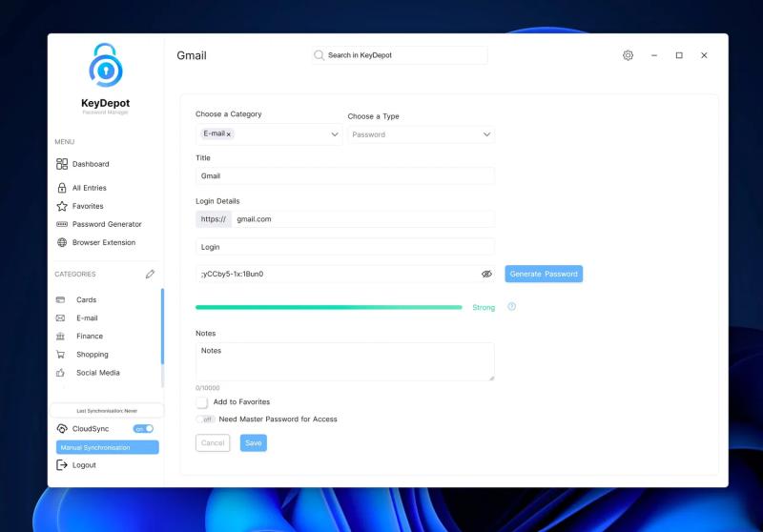The height and width of the screenshot is (532, 763).
Task: Click the Gmail page heading
Action: (192, 55)
